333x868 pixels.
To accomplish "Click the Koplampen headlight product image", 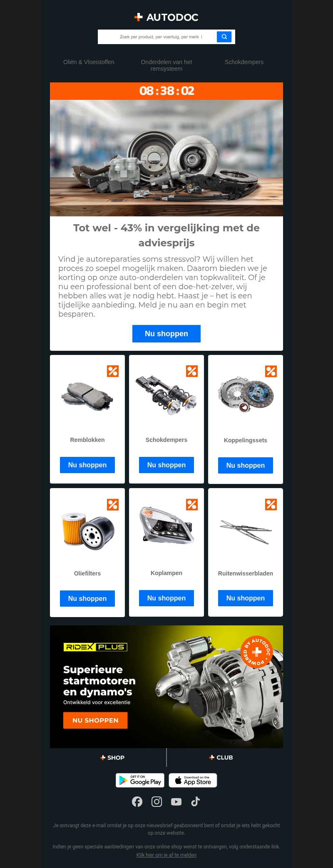I will (x=166, y=525).
